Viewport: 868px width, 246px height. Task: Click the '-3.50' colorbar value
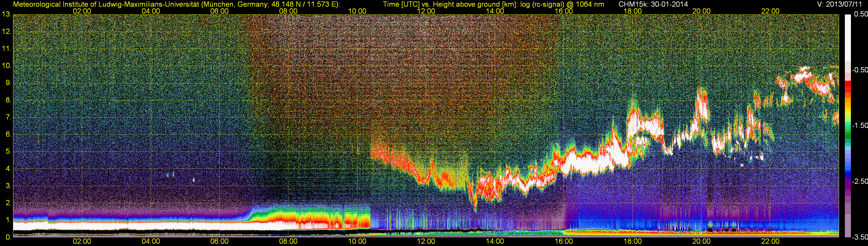(x=860, y=237)
